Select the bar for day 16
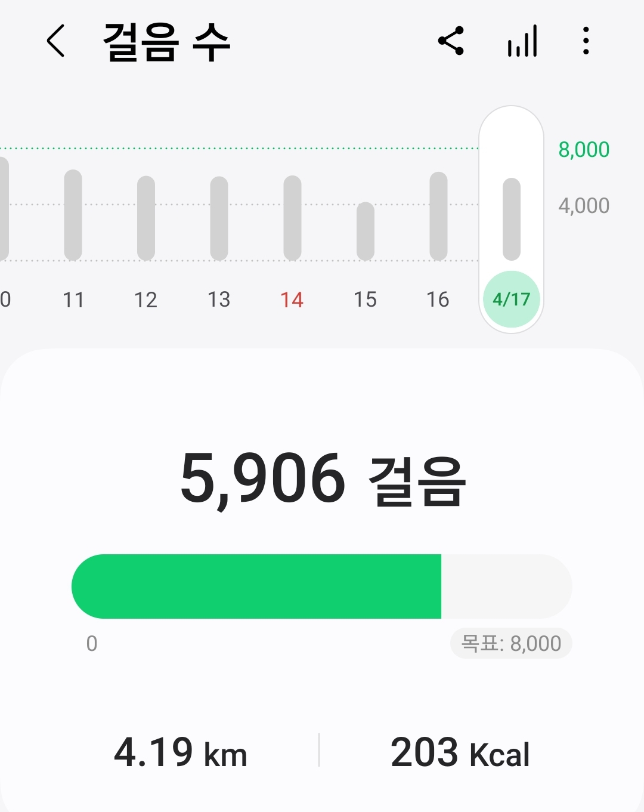This screenshot has width=644, height=812. pos(438,216)
